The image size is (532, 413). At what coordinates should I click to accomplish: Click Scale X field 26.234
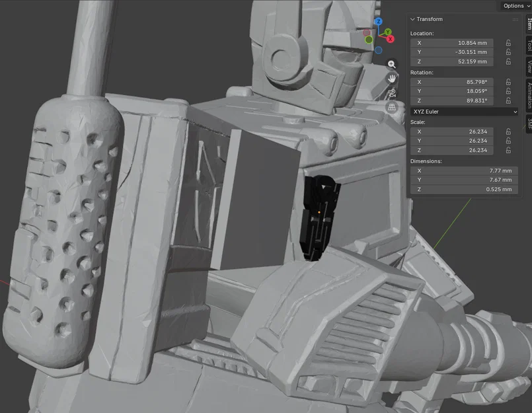(451, 131)
